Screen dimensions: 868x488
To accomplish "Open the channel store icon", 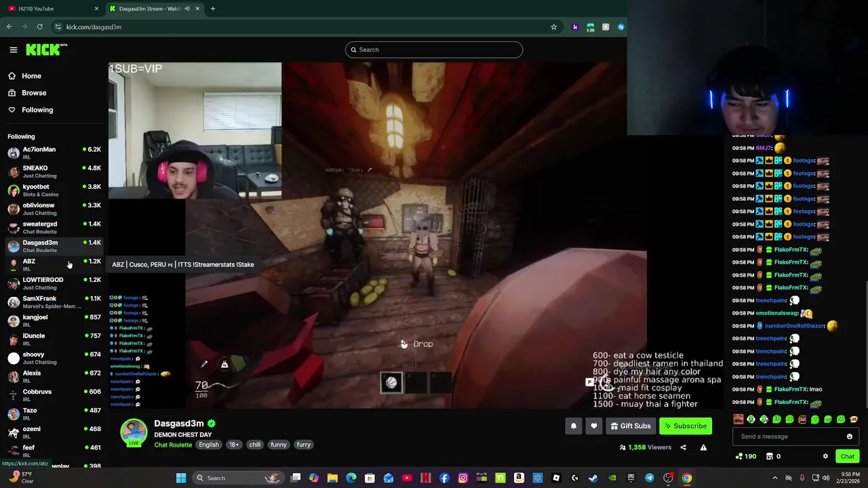I will point(773,456).
